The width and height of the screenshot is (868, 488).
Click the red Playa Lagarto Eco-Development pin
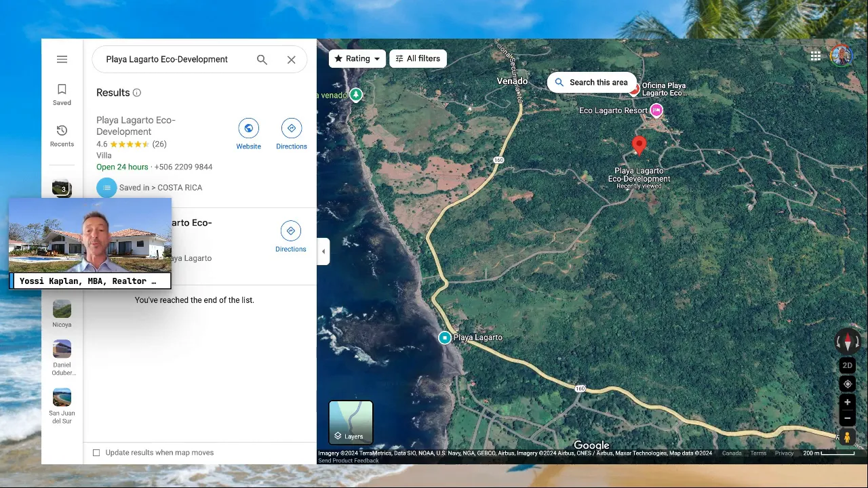tap(639, 145)
